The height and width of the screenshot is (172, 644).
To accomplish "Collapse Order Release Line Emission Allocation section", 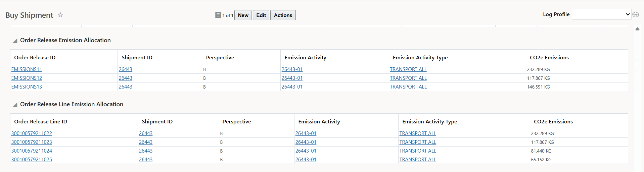I will (x=15, y=105).
